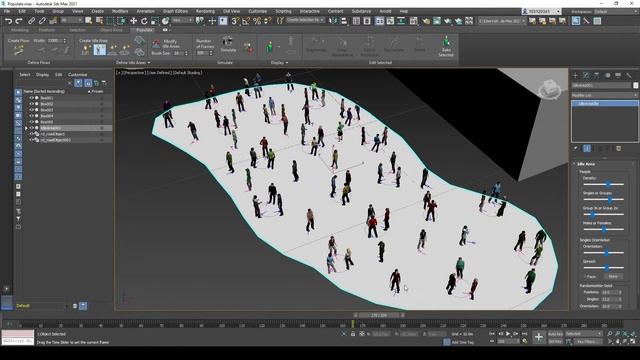The height and width of the screenshot is (360, 640).
Task: Open the File menu
Action: 7,11
